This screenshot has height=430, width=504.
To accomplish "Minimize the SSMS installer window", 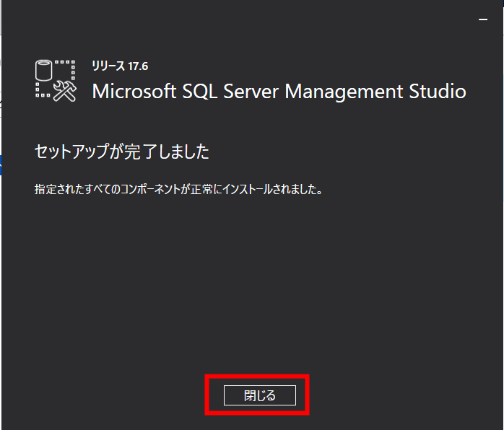I will (x=483, y=19).
